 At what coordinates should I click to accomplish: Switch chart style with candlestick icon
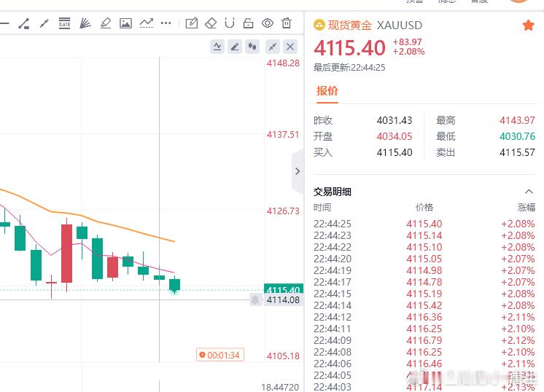252,47
